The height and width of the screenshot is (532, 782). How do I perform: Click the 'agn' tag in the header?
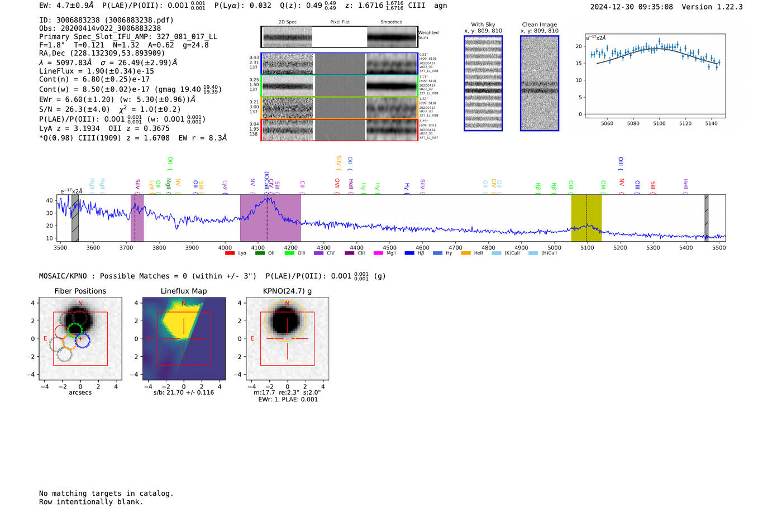(x=441, y=6)
